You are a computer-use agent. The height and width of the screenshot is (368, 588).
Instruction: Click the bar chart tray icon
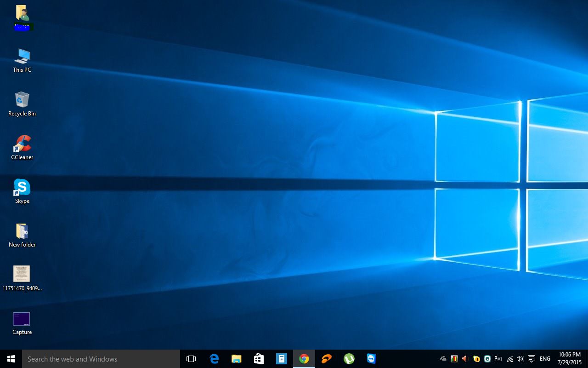click(x=454, y=359)
